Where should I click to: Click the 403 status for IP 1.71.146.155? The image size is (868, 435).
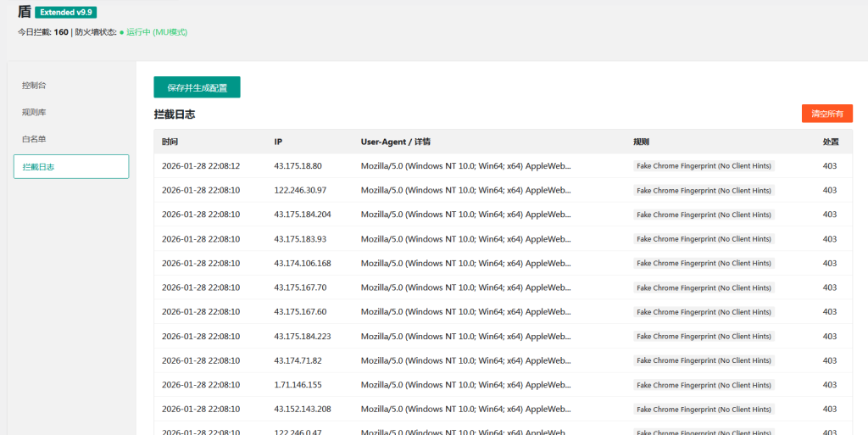pos(829,385)
